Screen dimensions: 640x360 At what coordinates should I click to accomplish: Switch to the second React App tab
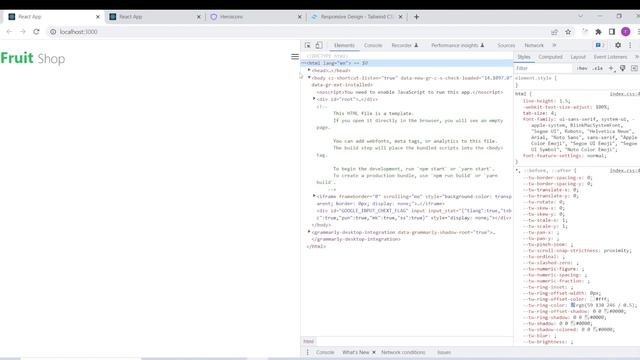pos(155,17)
